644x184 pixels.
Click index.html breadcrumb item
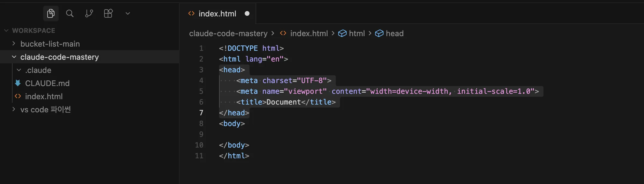click(309, 33)
